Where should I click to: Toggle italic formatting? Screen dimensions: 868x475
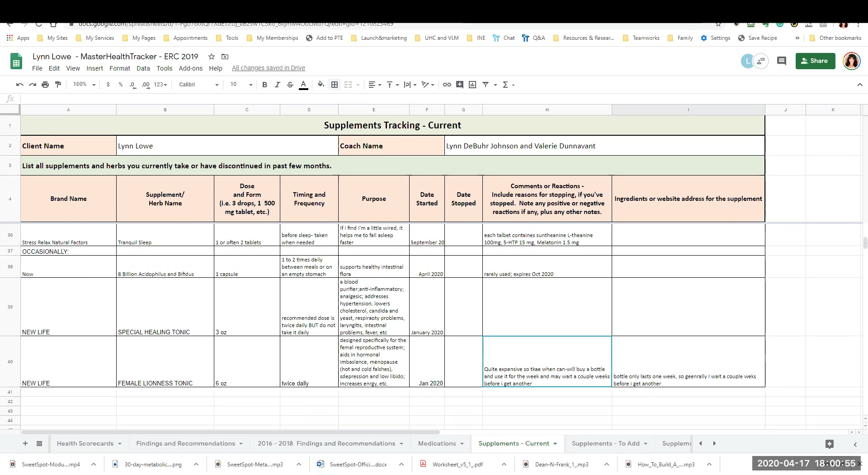(278, 85)
